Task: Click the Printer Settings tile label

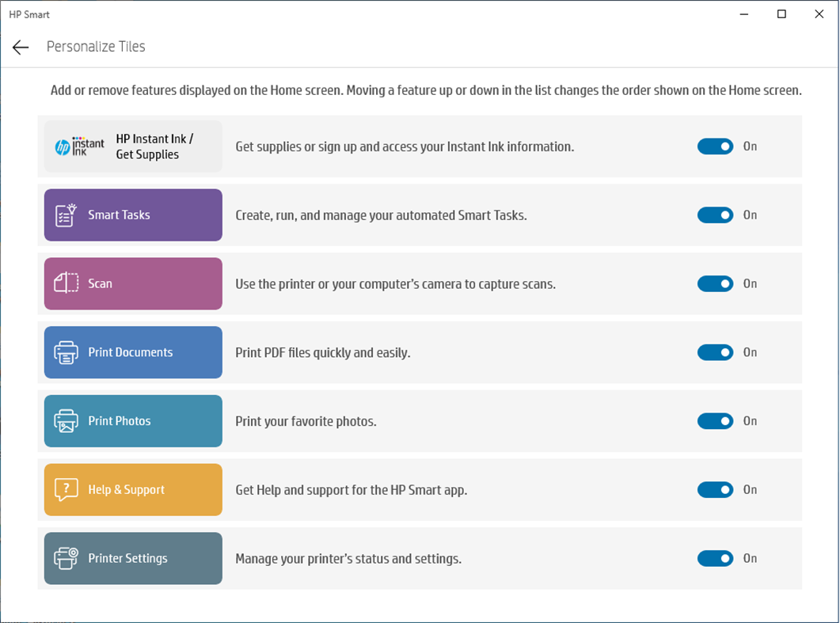Action: tap(127, 558)
